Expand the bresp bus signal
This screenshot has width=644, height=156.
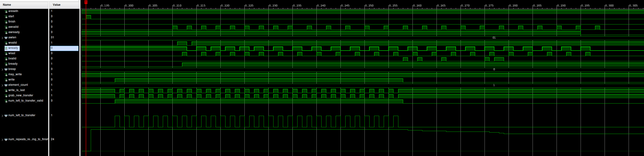2,69
